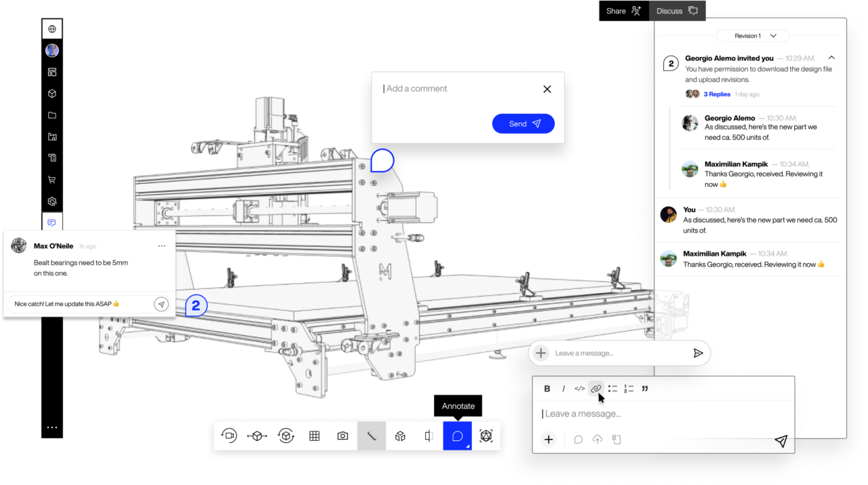Toggle the grid display
868x485 pixels.
[x=314, y=435]
